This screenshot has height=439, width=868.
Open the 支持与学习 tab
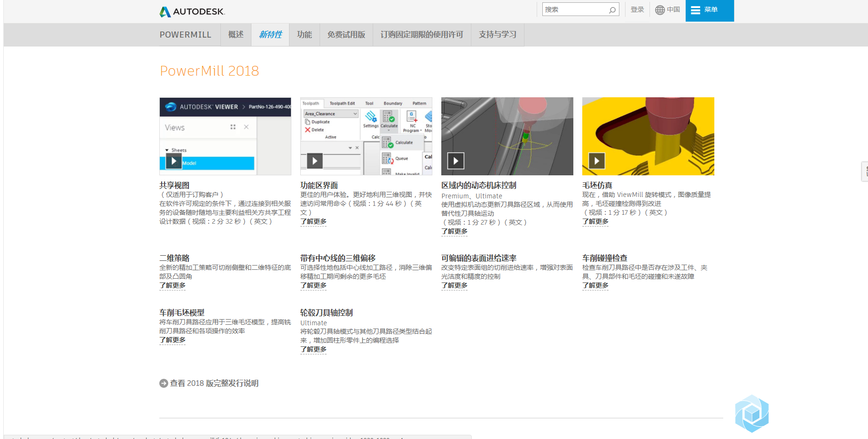(x=498, y=35)
